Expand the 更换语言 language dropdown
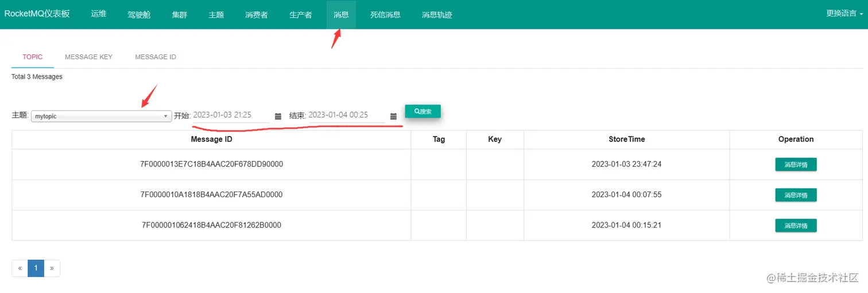 click(844, 14)
